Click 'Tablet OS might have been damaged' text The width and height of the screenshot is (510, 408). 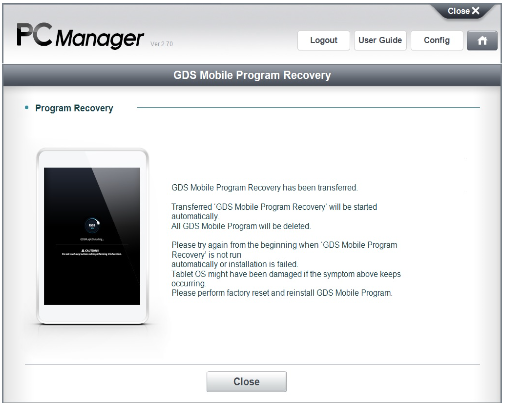click(x=286, y=279)
